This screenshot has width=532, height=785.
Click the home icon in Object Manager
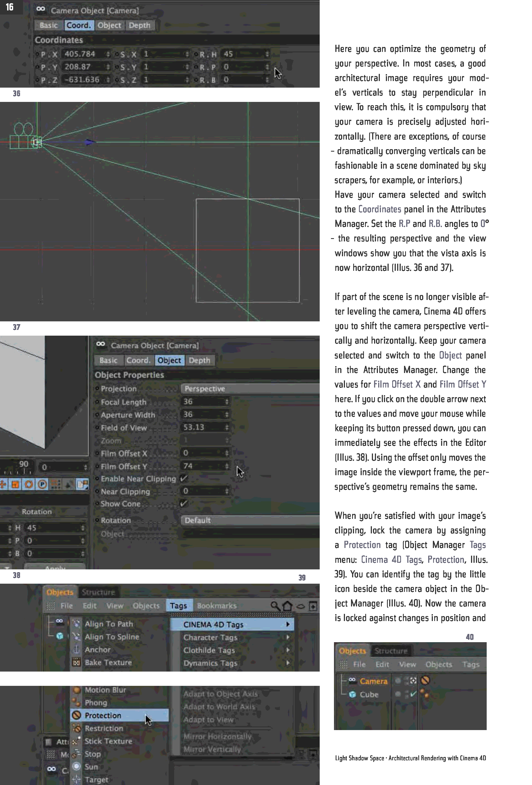tap(288, 606)
